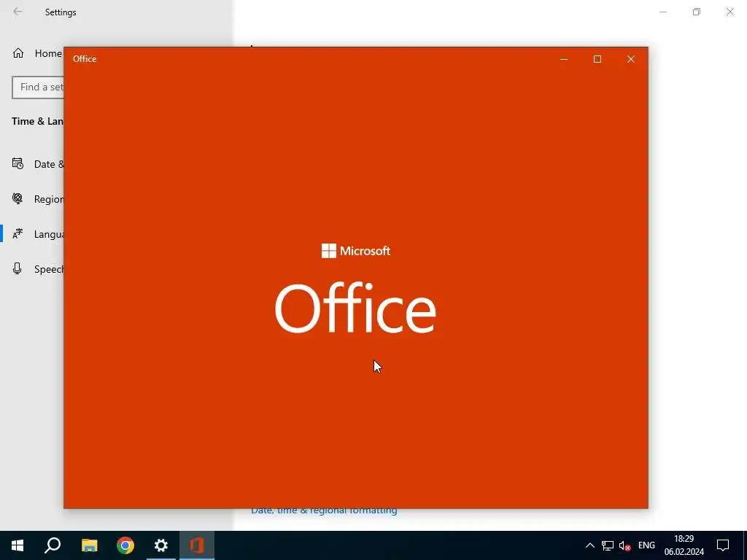Close the Settings window
The width and height of the screenshot is (747, 560).
tap(729, 12)
